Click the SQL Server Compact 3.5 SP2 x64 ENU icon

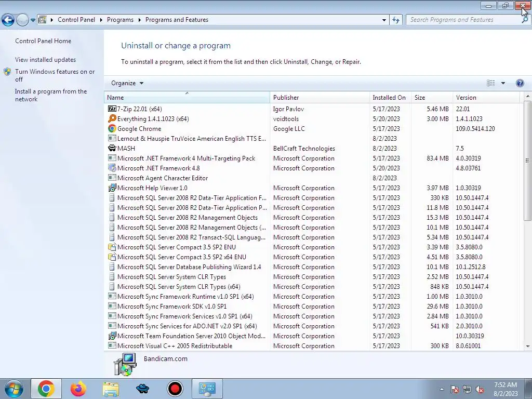(x=112, y=257)
